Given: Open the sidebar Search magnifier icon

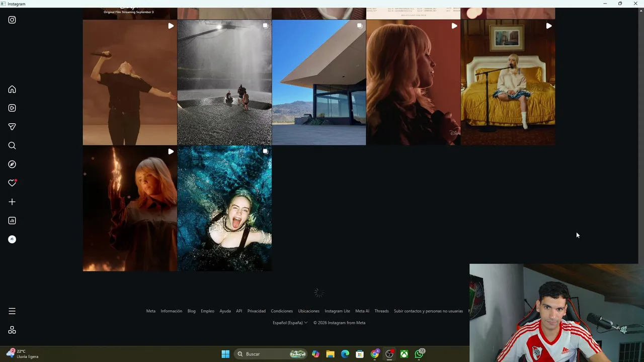Looking at the screenshot, I should (12, 146).
